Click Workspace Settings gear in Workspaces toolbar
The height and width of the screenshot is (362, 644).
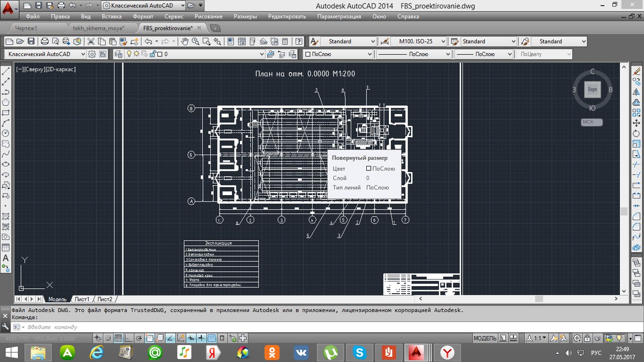pyautogui.click(x=92, y=54)
